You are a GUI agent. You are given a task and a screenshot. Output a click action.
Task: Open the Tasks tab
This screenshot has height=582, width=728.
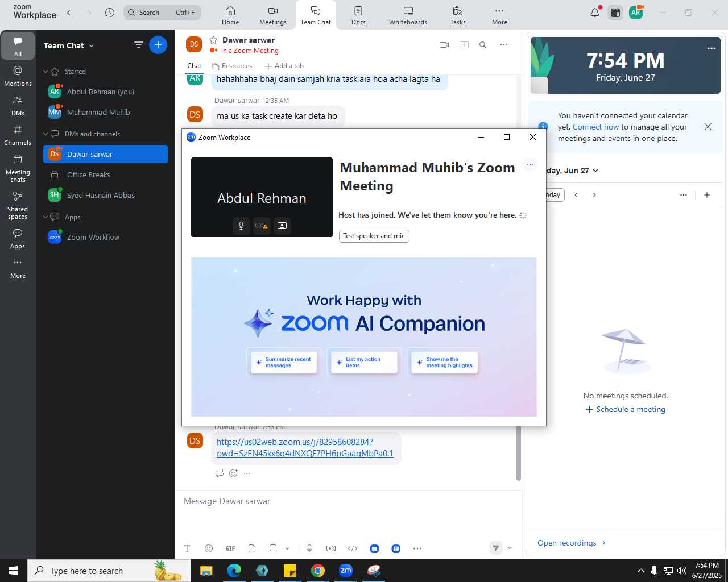coord(458,15)
